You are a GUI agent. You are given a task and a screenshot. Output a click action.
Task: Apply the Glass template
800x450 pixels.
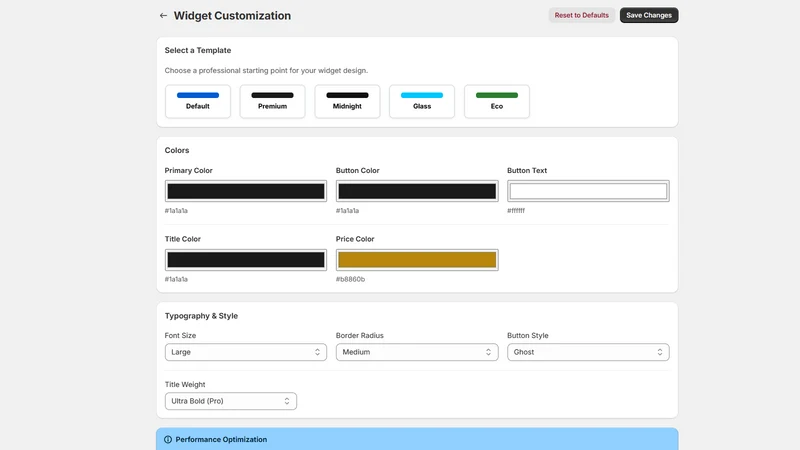pos(422,102)
